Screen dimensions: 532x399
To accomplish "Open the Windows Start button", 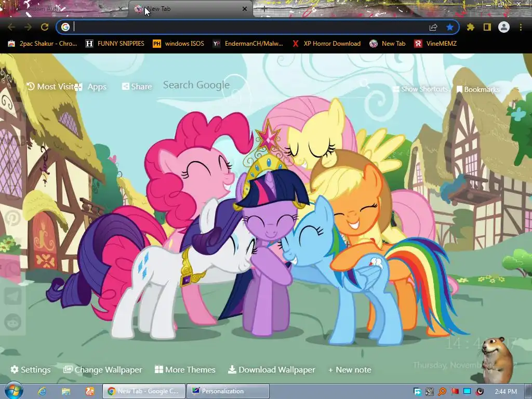I will click(13, 391).
